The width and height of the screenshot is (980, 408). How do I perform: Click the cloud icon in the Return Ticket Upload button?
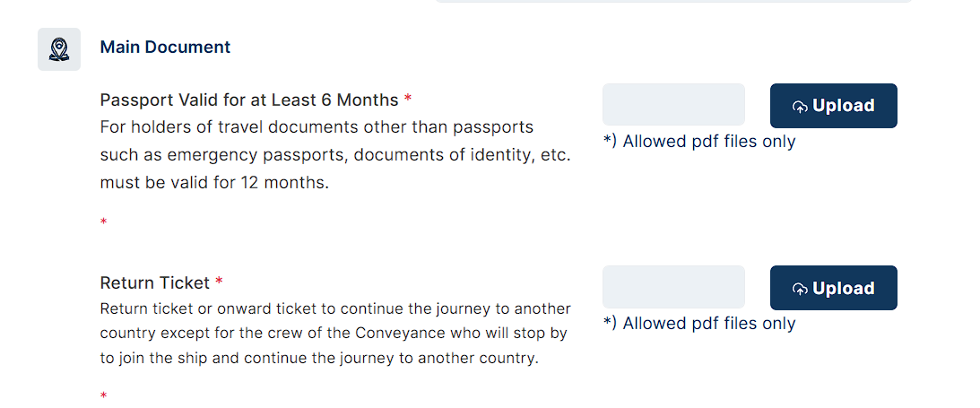[800, 289]
